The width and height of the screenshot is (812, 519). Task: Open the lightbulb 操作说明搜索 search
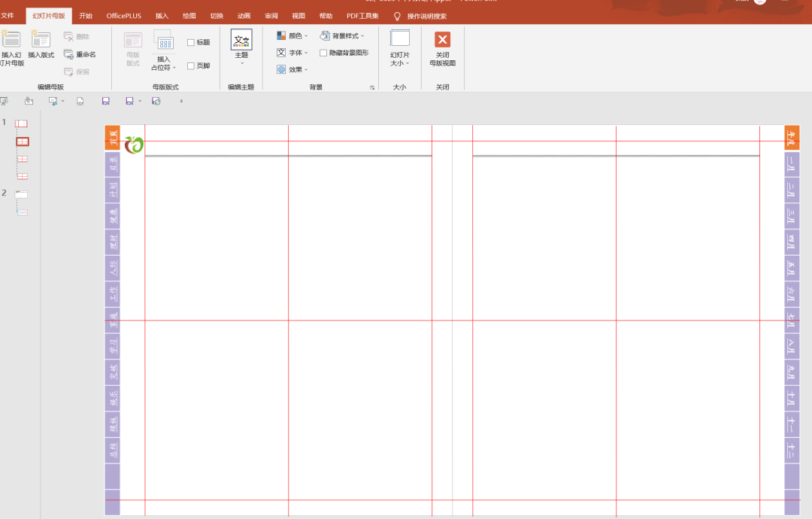point(420,16)
